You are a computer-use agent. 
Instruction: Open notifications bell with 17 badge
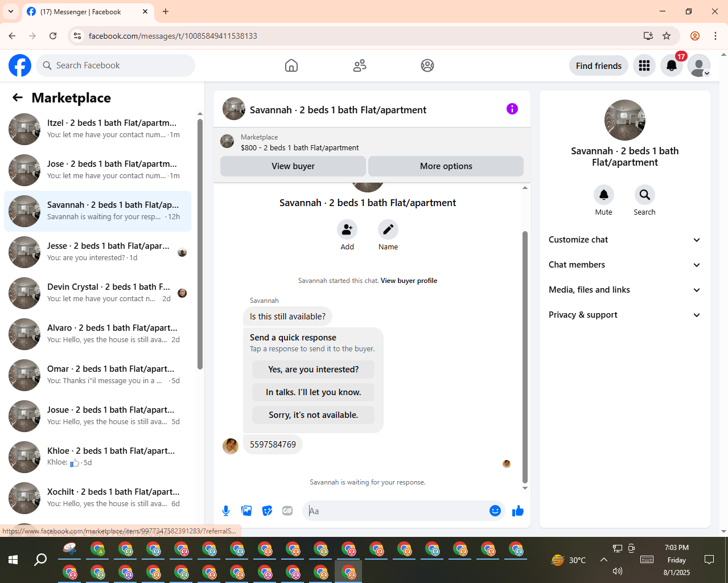click(x=672, y=65)
